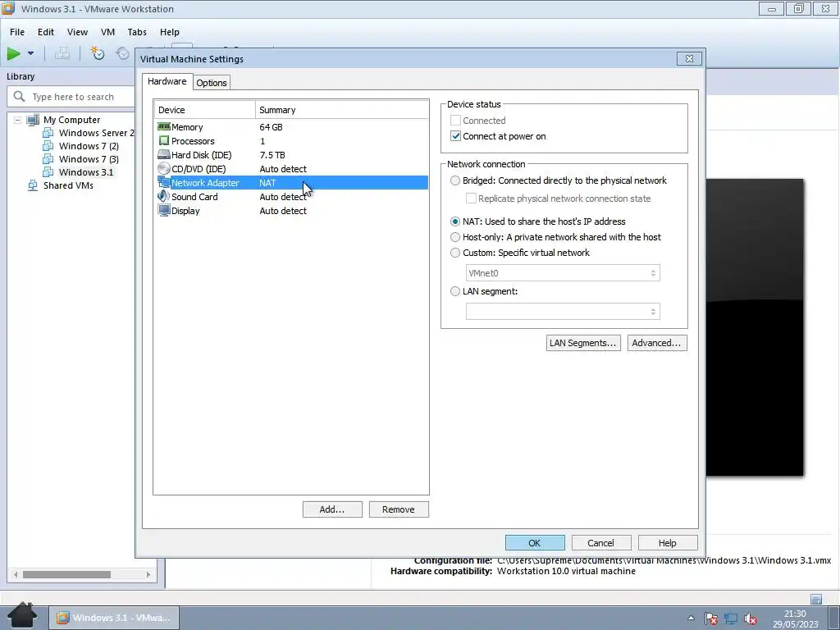Viewport: 840px width, 630px height.
Task: Click the green power-on play icon
Action: tap(13, 53)
